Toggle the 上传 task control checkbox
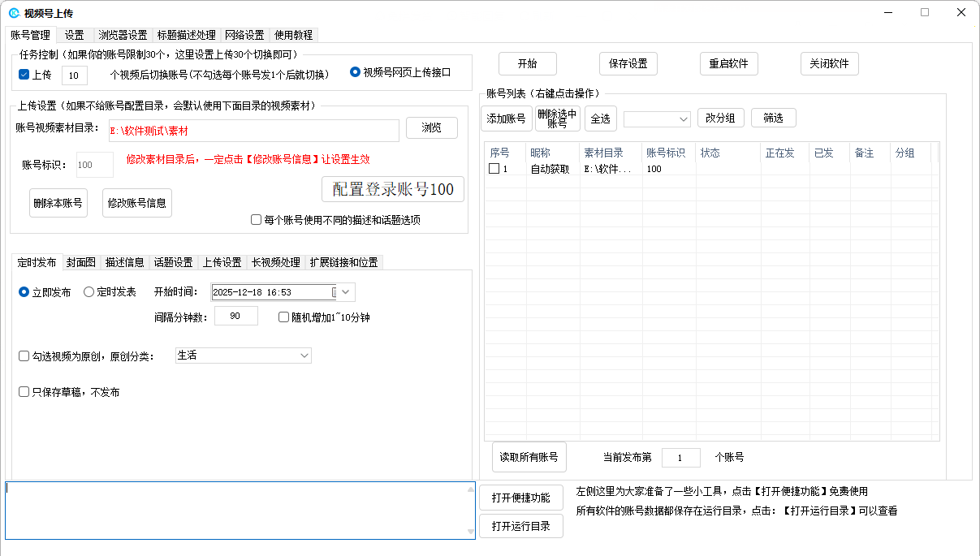Screen dimensions: 980x556 tap(24, 75)
